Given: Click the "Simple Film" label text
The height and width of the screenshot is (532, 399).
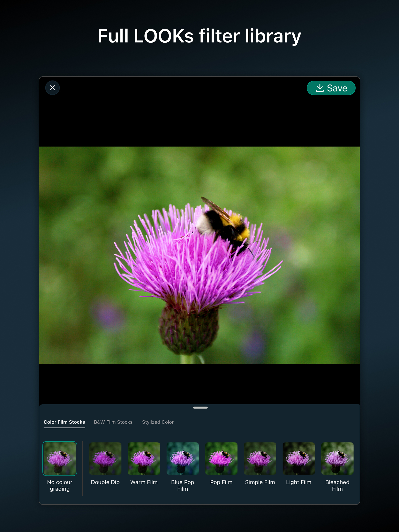Looking at the screenshot, I should pyautogui.click(x=260, y=482).
